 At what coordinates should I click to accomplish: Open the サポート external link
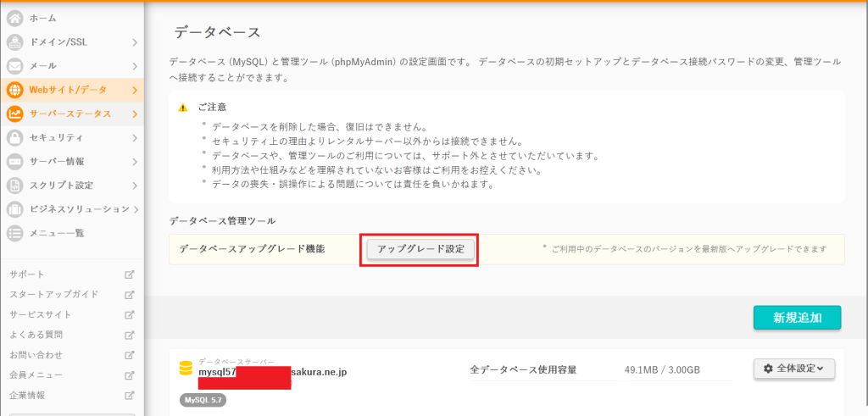point(27,275)
